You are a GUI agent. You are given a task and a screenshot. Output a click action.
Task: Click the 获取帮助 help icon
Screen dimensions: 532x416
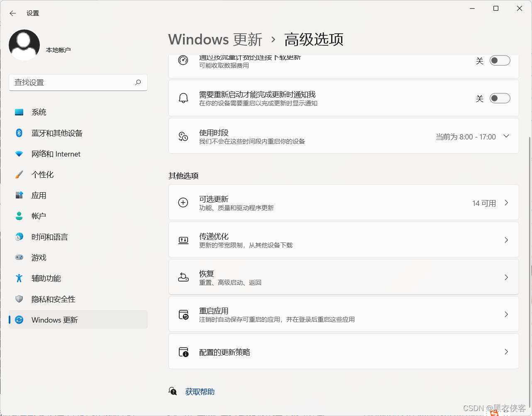173,391
